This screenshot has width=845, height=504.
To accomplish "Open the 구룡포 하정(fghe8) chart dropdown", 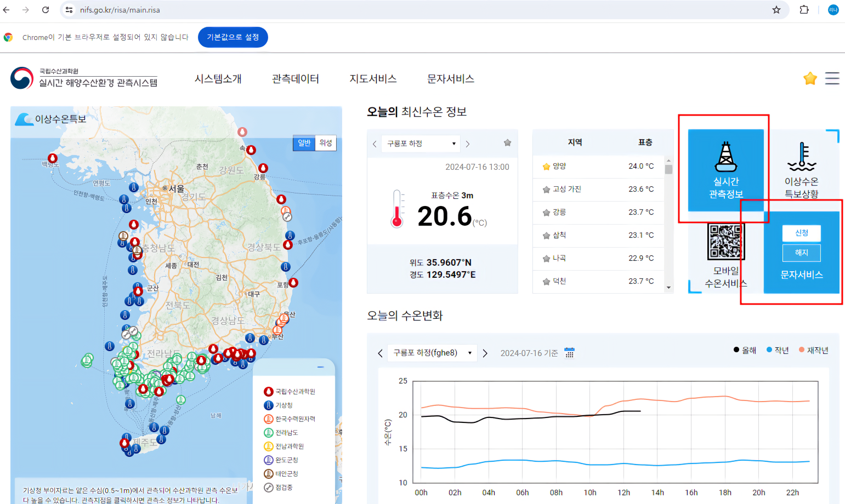I will (432, 353).
